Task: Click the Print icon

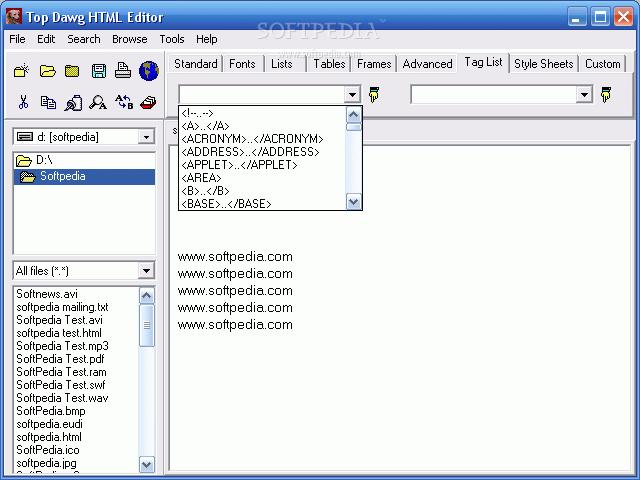Action: pyautogui.click(x=123, y=70)
